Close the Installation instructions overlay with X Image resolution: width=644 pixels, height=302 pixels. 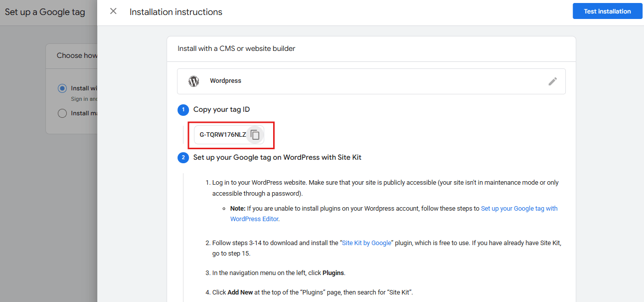point(113,11)
